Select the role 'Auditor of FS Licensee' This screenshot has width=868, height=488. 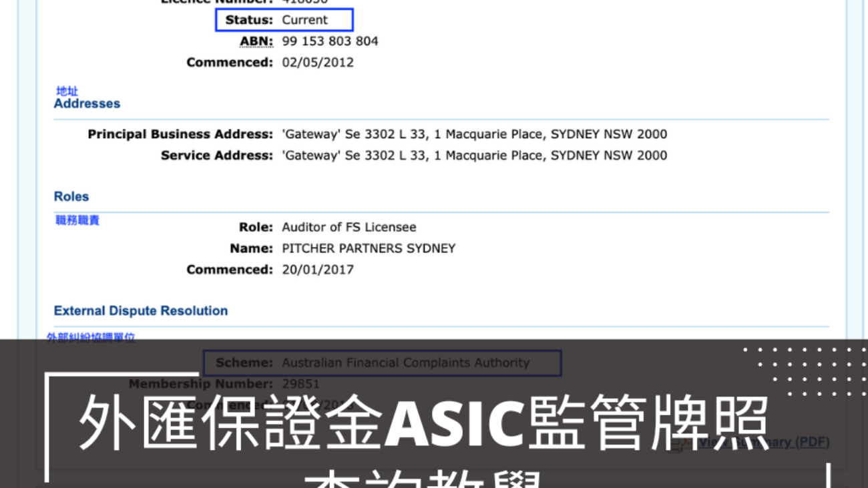click(x=349, y=227)
